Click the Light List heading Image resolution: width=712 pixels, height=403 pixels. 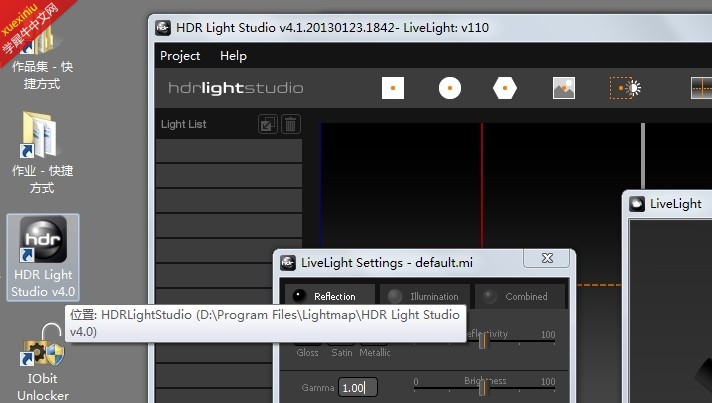[x=183, y=124]
